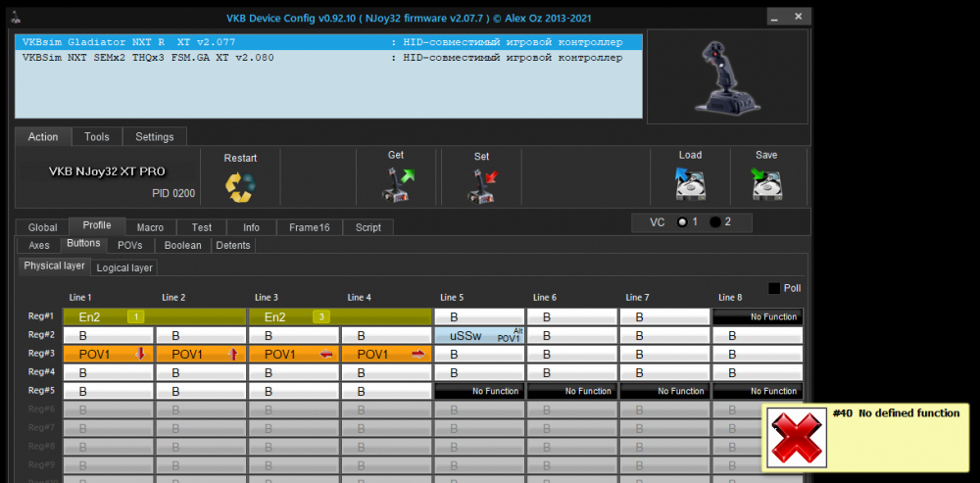Click the Reg#5 Line 8 No Function cell
Image resolution: width=980 pixels, height=483 pixels.
coord(759,391)
